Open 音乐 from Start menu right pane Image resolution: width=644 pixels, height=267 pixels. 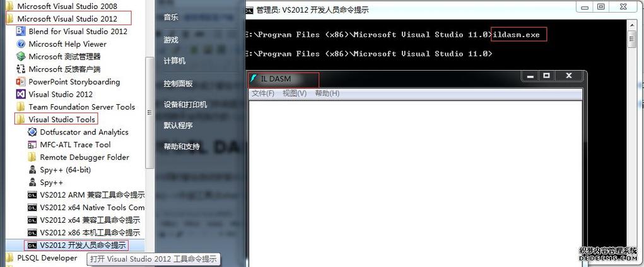pos(172,17)
